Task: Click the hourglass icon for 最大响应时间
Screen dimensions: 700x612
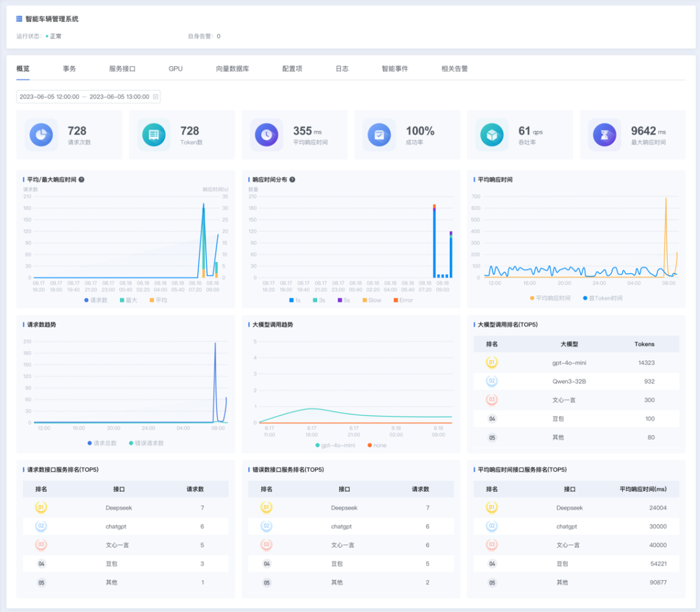Action: pos(605,135)
